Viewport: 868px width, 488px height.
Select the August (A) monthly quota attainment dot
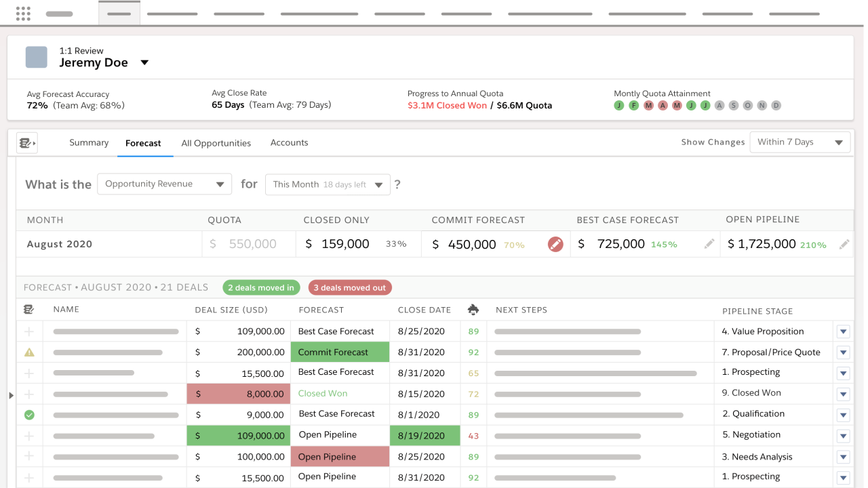720,106
